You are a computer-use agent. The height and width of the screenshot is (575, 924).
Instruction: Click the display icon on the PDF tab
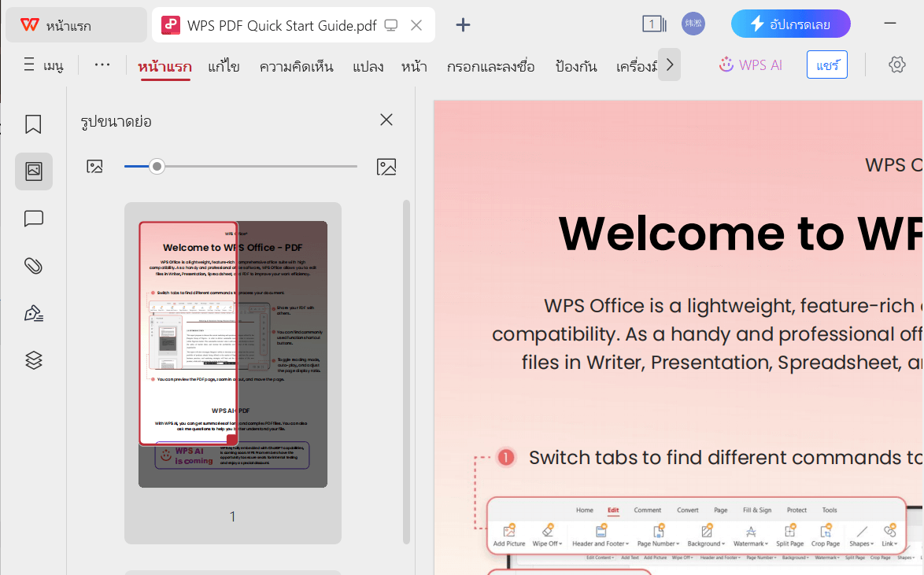pos(390,25)
